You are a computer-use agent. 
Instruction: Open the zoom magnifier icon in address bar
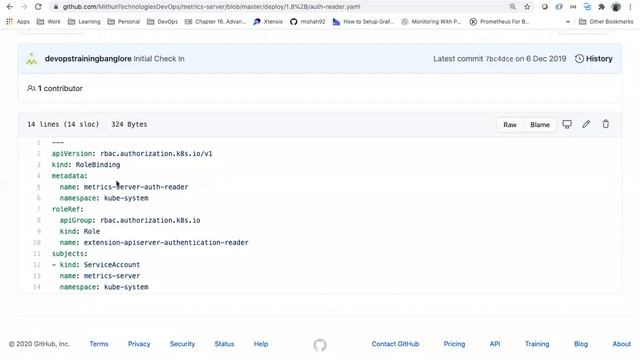513,7
